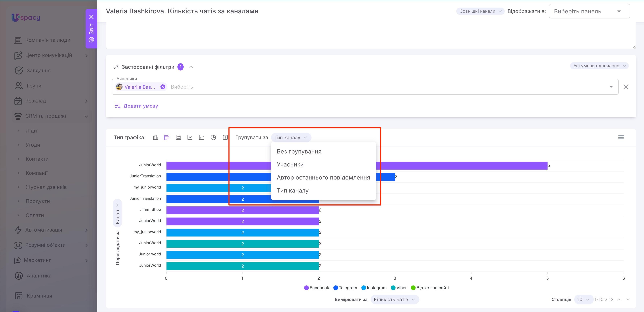Select the pie chart type icon

tap(213, 137)
